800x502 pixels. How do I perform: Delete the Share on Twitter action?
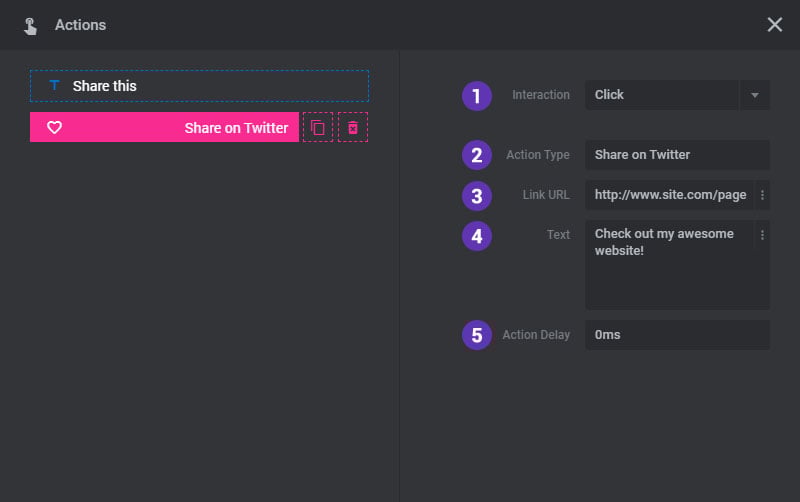tap(353, 128)
